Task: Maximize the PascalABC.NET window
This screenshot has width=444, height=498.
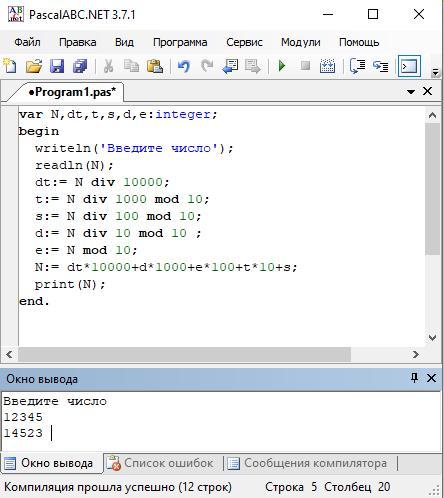Action: (373, 14)
